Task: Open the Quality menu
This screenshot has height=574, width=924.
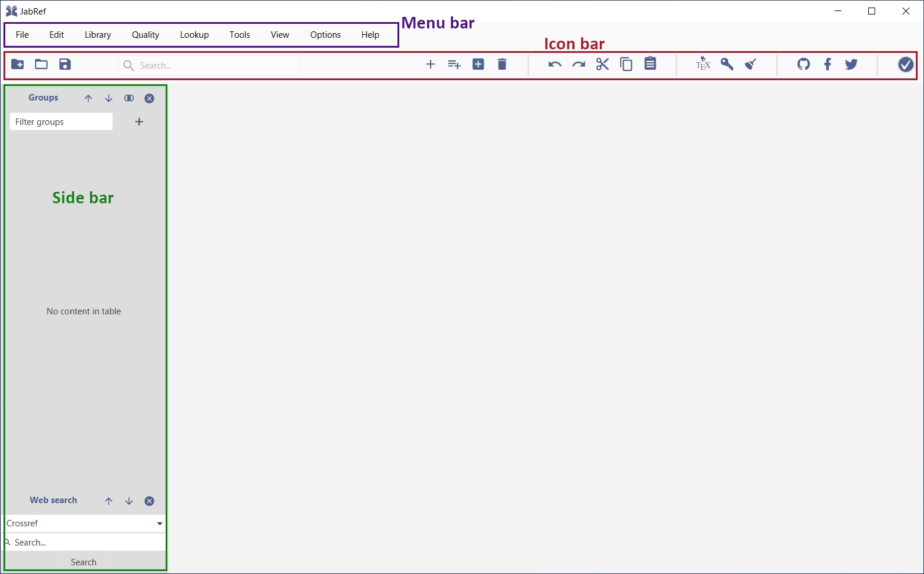Action: pyautogui.click(x=145, y=35)
